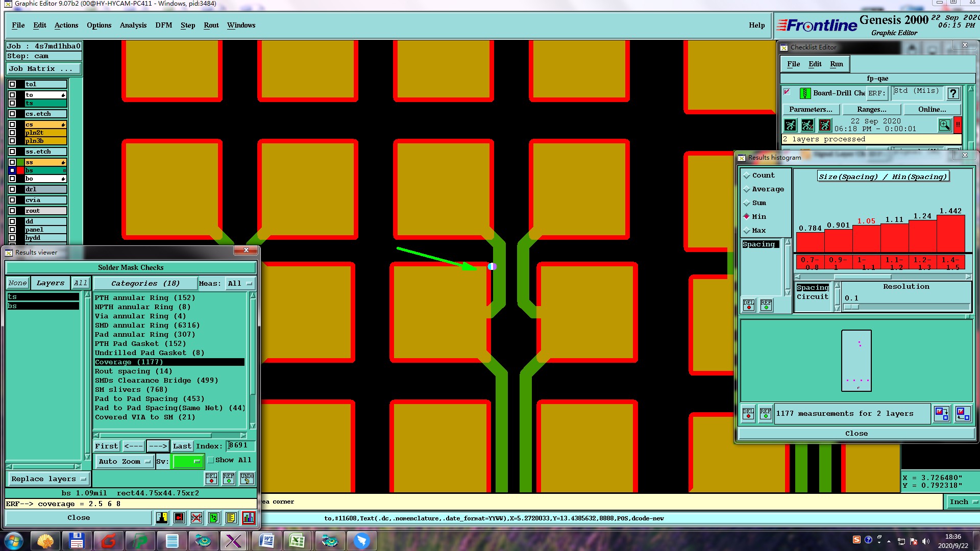Enable the Show All checkbox
980x551 pixels.
tap(211, 460)
